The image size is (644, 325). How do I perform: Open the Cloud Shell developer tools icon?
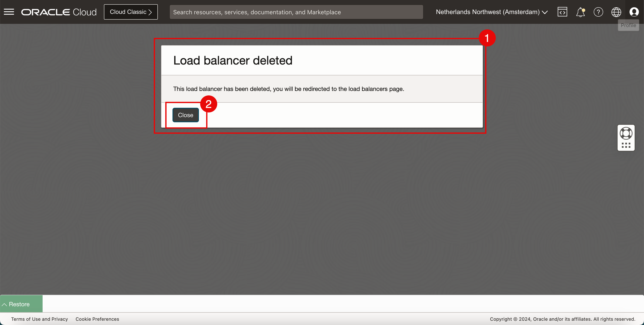click(562, 12)
